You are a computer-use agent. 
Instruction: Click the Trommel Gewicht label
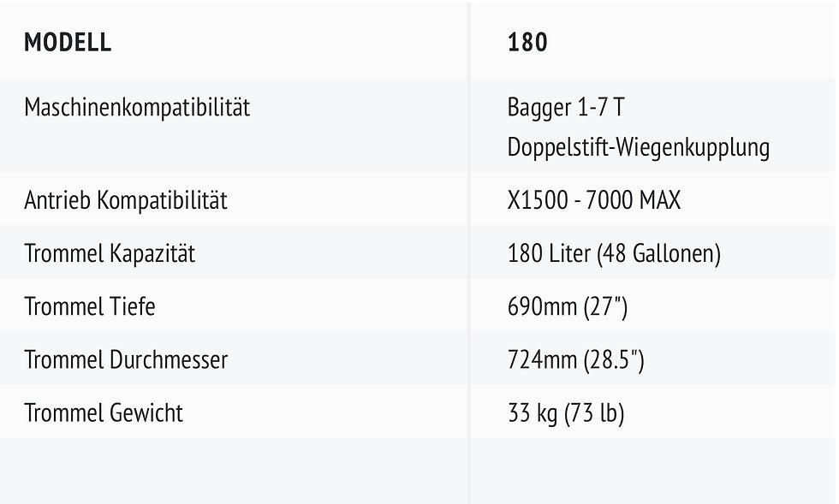(104, 413)
